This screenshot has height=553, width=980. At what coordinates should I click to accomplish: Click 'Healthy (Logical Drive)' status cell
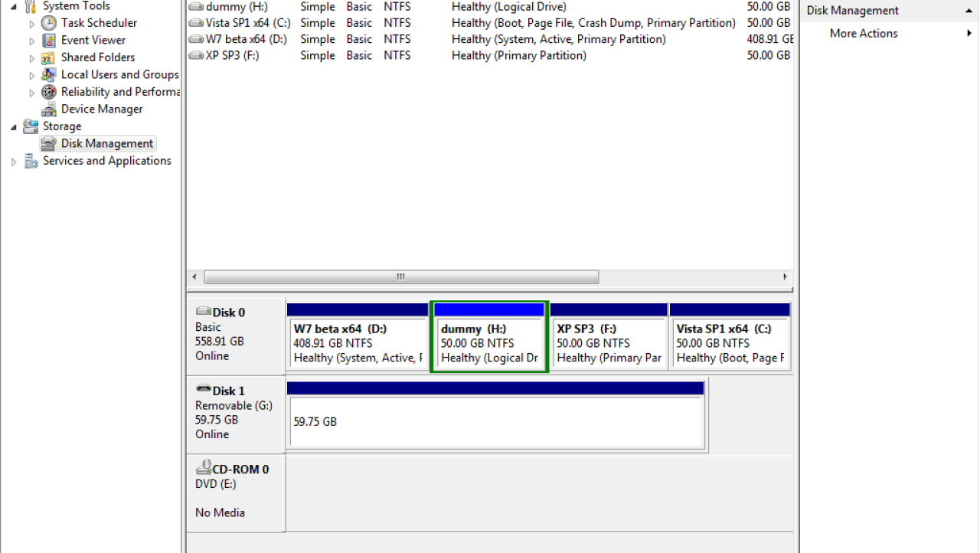[509, 7]
